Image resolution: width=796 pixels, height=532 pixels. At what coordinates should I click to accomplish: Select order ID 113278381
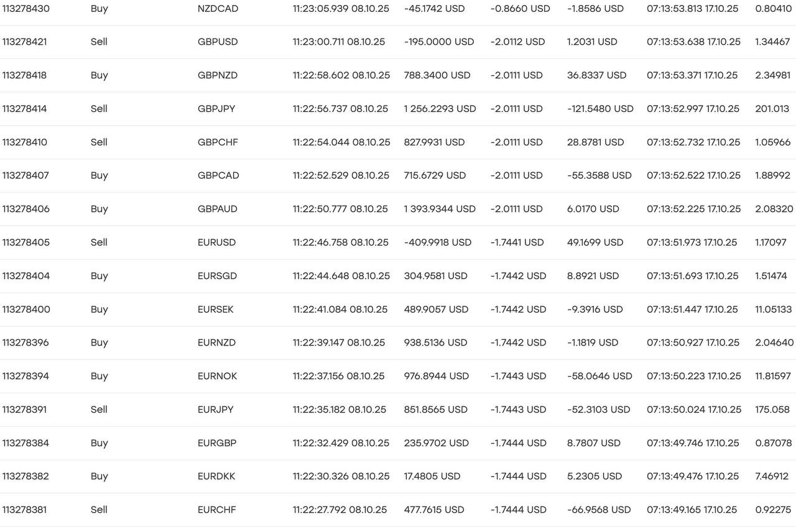tap(24, 510)
